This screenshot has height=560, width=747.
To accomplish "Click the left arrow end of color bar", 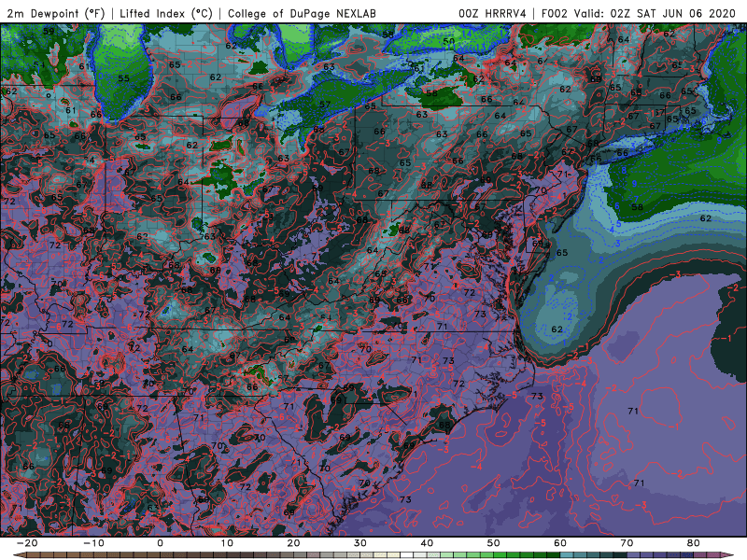I will pos(20,555).
